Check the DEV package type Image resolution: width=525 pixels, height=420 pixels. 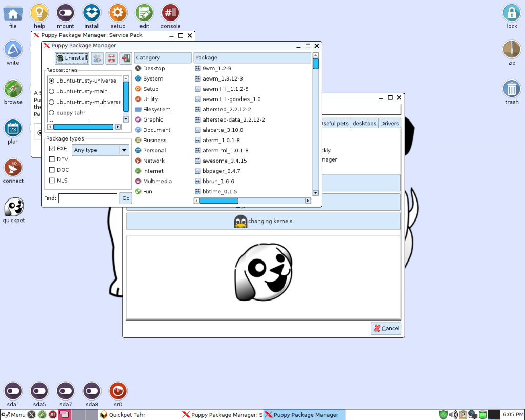(52, 159)
